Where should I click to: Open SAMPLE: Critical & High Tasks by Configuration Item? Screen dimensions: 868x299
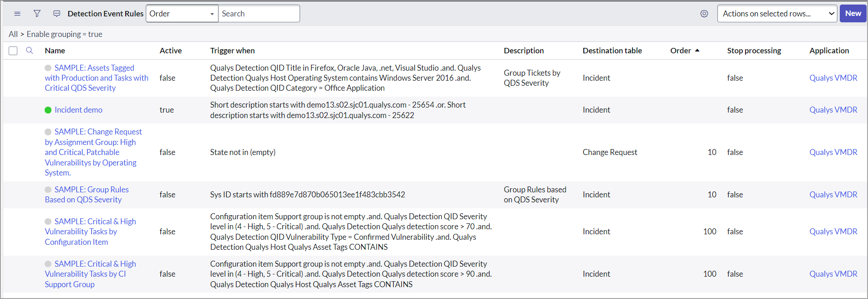pyautogui.click(x=90, y=232)
